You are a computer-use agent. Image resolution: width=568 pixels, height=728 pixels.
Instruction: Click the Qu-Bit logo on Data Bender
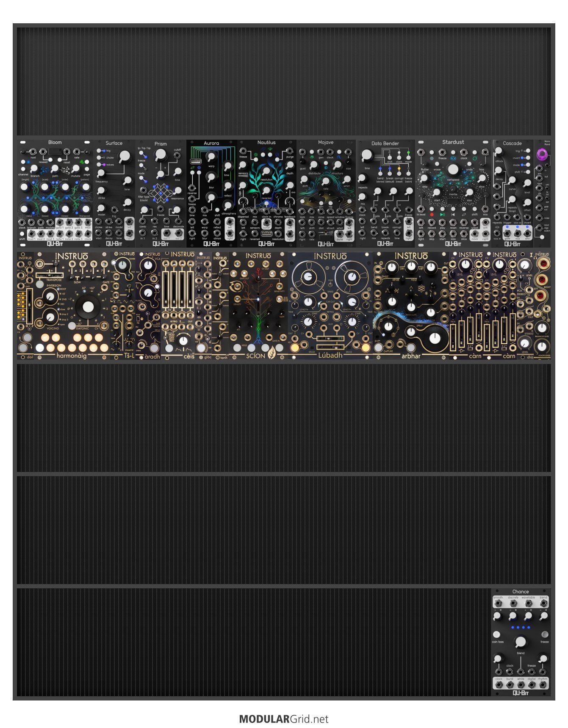(385, 244)
